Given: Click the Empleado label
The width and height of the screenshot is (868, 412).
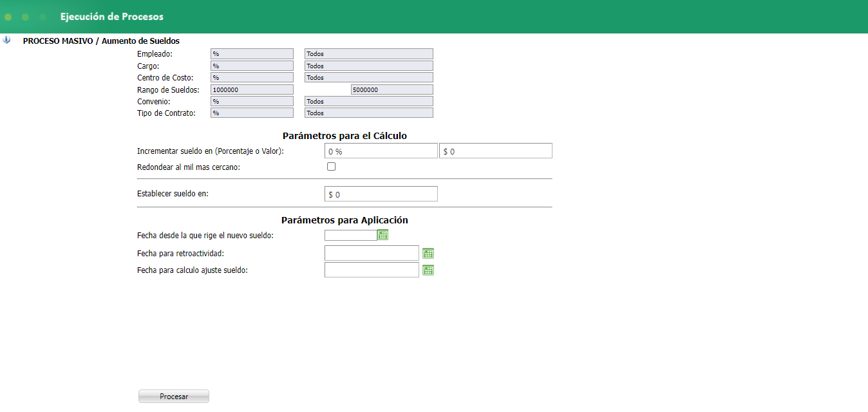Looking at the screenshot, I should click(x=155, y=54).
